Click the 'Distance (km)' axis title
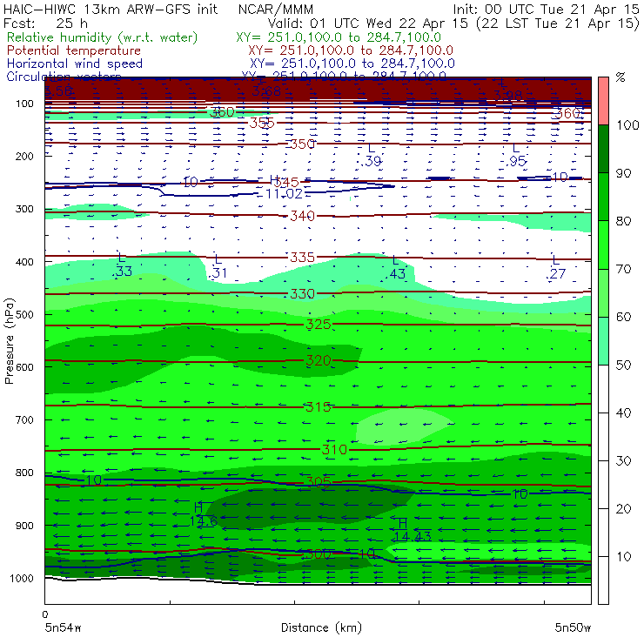The height and width of the screenshot is (644, 644). coord(321,627)
